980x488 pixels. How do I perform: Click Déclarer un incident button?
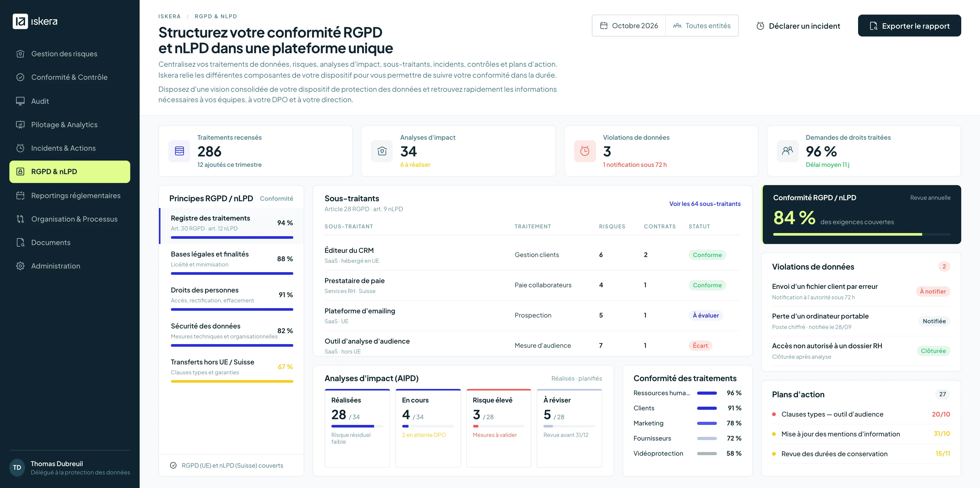[x=798, y=26]
